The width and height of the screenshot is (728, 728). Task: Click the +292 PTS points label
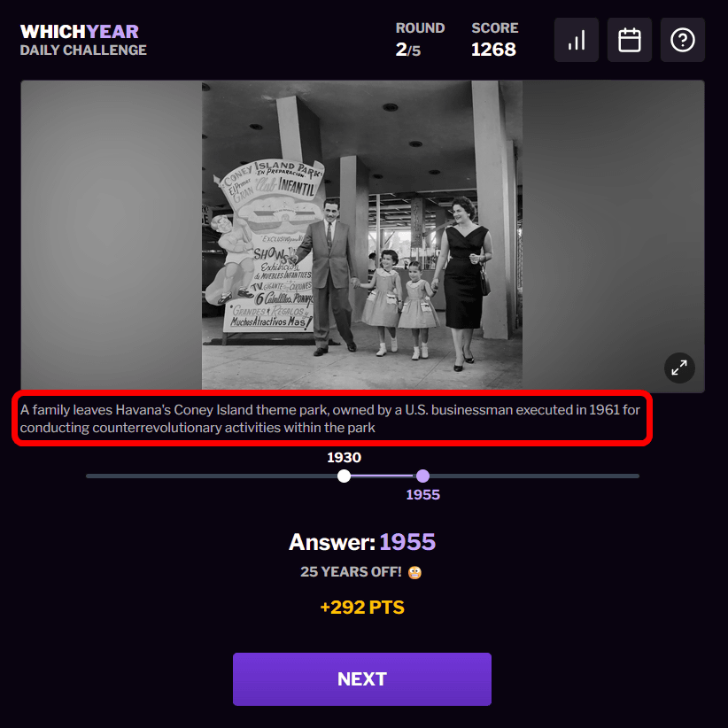[x=362, y=608]
